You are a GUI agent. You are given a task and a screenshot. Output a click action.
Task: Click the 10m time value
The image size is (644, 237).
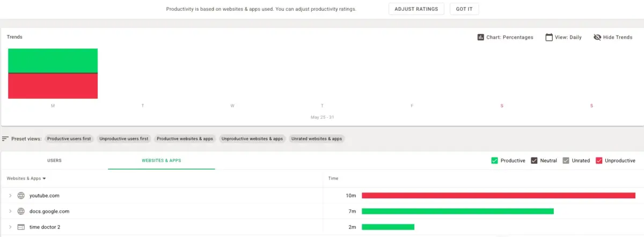(x=351, y=196)
